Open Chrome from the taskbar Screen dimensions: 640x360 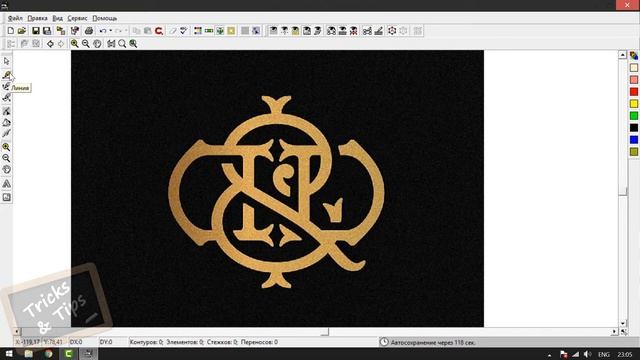tap(49, 354)
